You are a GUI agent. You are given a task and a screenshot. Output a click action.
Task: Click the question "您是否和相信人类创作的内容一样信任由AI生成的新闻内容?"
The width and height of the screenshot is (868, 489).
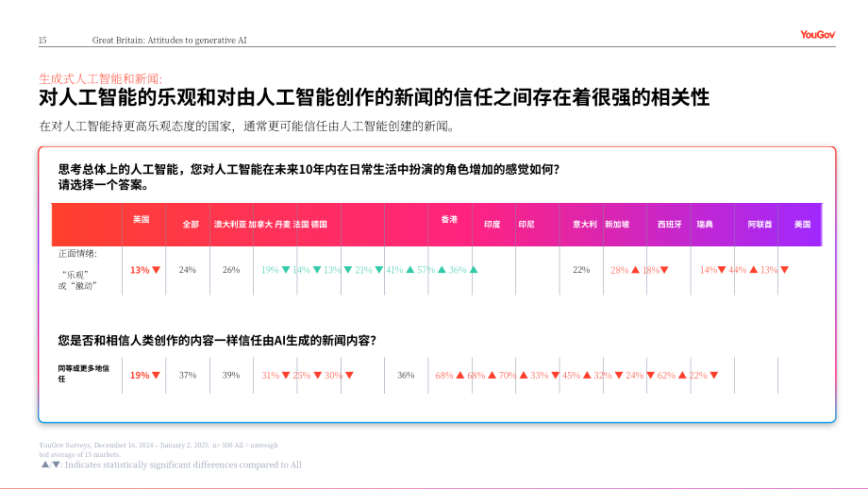pyautogui.click(x=217, y=341)
